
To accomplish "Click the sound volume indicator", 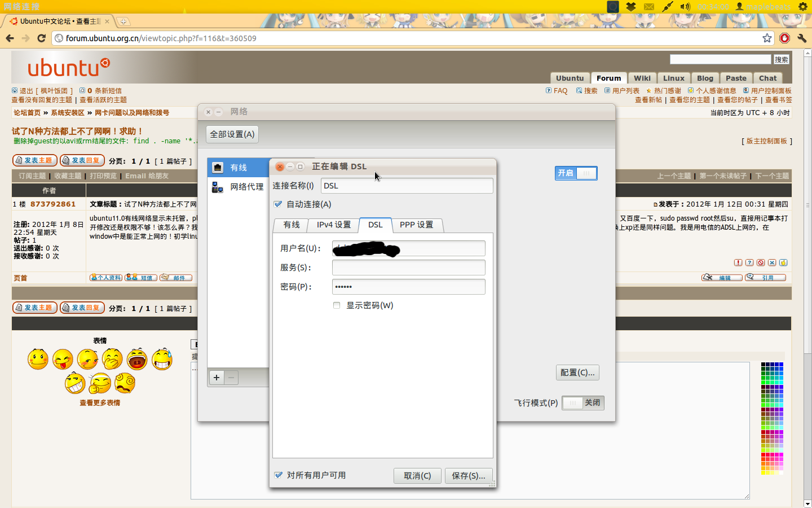I will pyautogui.click(x=685, y=7).
